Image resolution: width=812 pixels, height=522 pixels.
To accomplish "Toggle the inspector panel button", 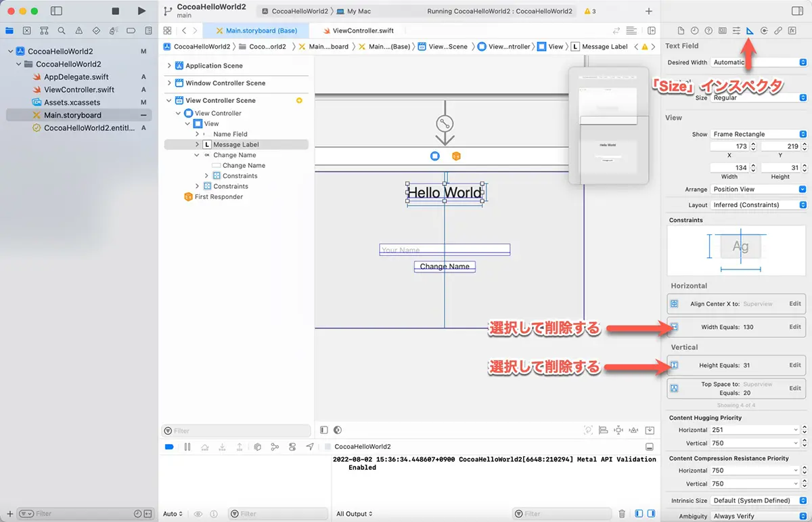I will pyautogui.click(x=796, y=11).
